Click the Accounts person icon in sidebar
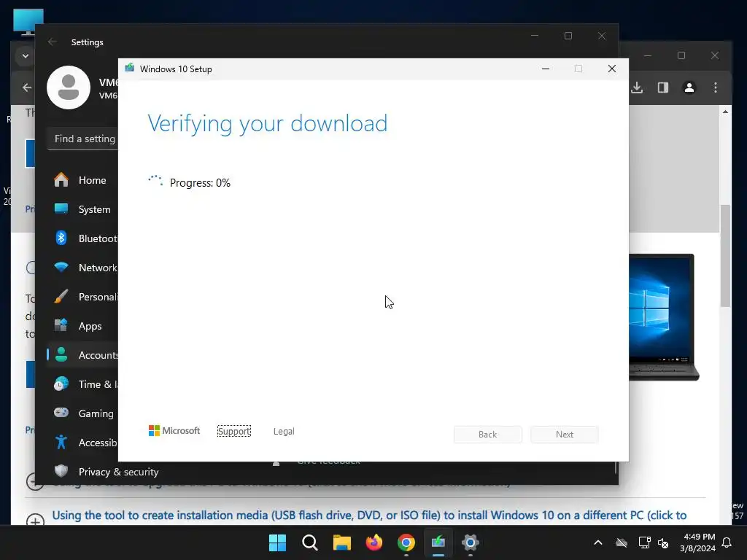 (x=61, y=354)
